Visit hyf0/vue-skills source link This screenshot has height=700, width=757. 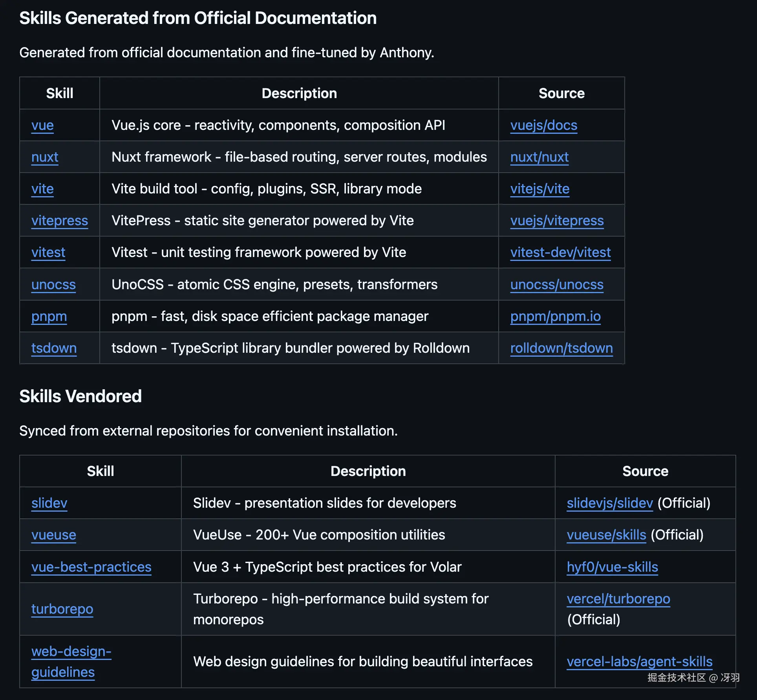point(612,567)
